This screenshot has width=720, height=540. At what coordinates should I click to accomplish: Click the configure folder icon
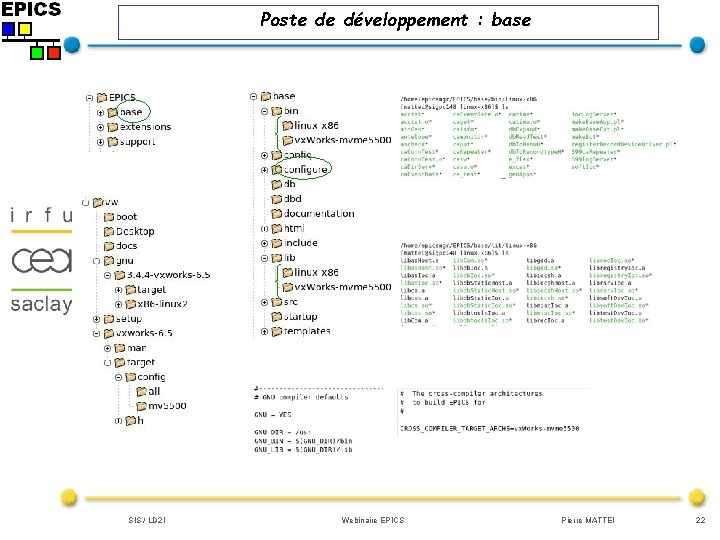pyautogui.click(x=276, y=170)
